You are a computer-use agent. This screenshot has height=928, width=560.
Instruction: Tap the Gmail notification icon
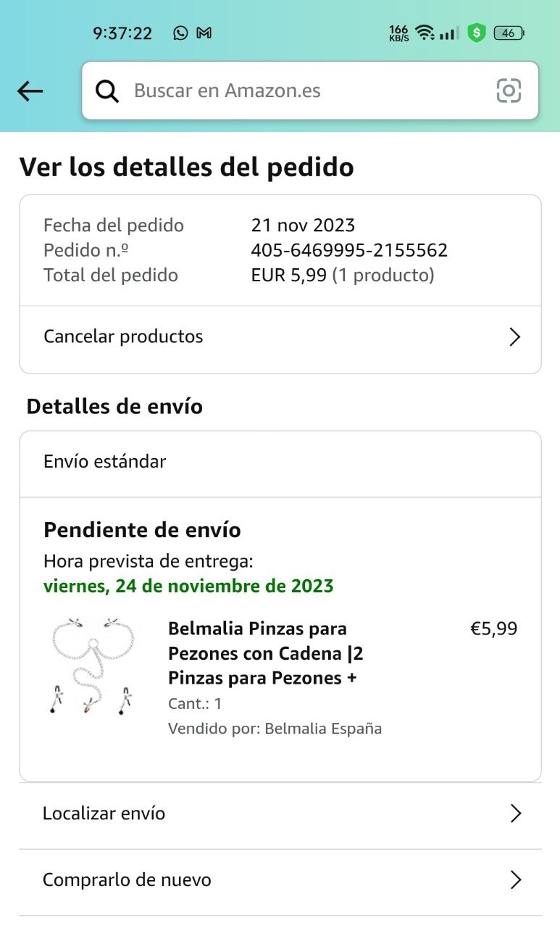click(x=204, y=33)
